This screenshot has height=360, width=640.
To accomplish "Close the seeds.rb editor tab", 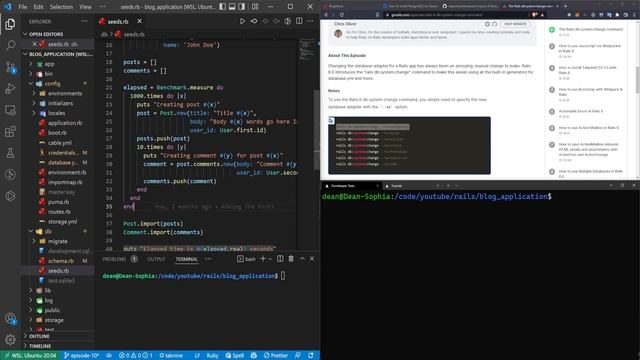I will coord(140,21).
